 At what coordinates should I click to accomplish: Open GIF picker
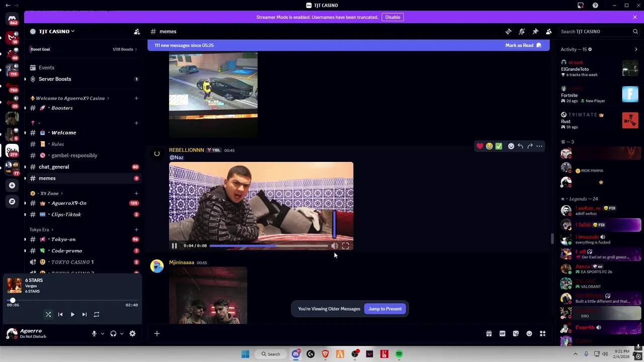coord(502,333)
